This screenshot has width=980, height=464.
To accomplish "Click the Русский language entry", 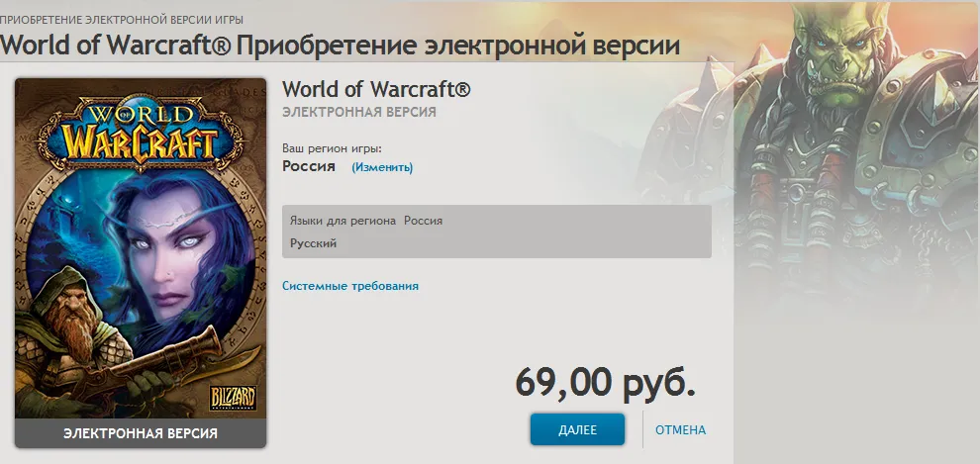I will point(313,243).
